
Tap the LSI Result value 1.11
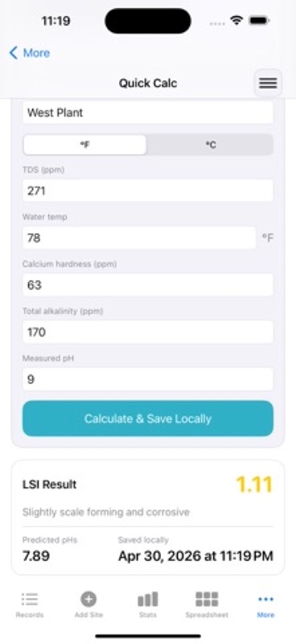[x=254, y=485]
